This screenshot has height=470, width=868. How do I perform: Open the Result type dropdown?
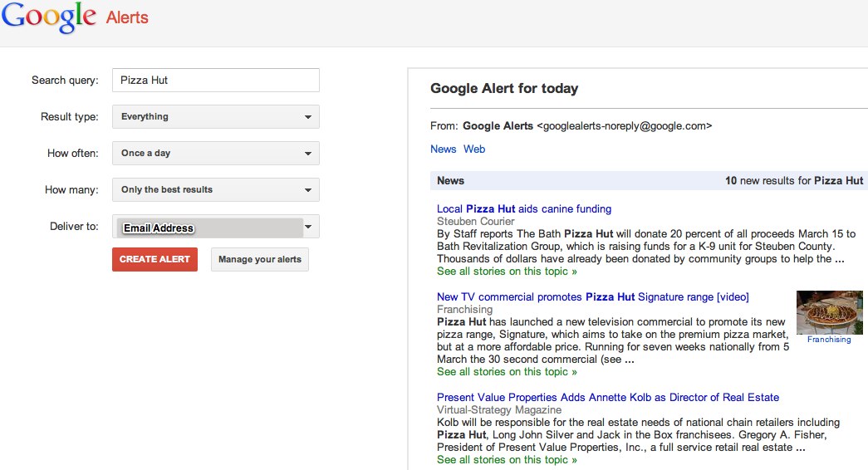pyautogui.click(x=215, y=117)
